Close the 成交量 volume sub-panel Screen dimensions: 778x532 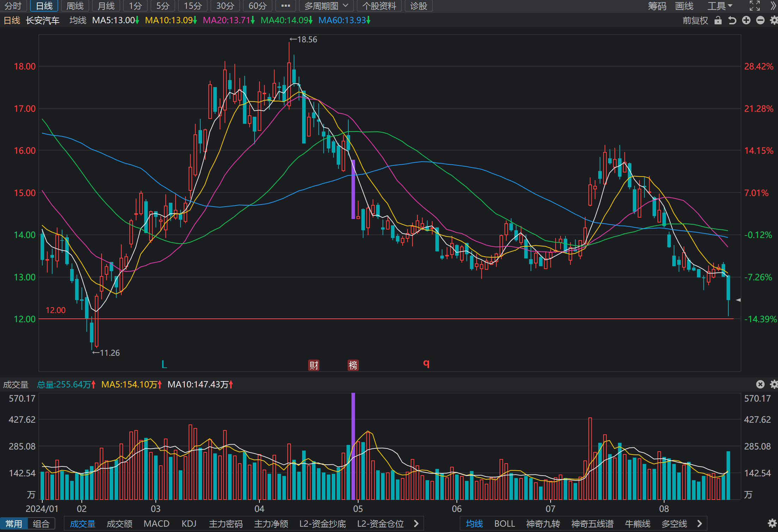(760, 384)
